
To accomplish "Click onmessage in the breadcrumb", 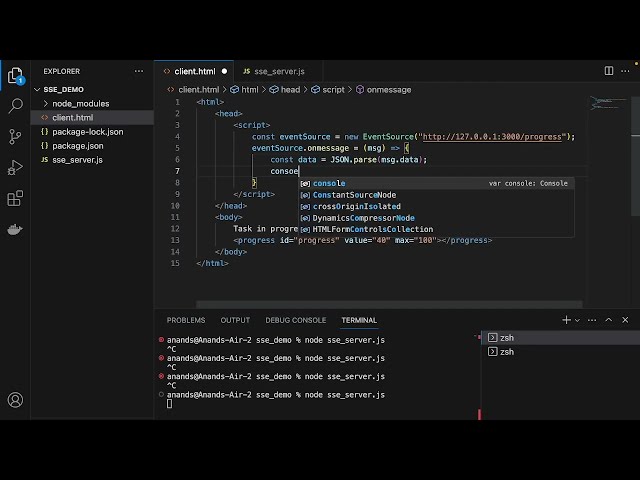I will tap(389, 90).
